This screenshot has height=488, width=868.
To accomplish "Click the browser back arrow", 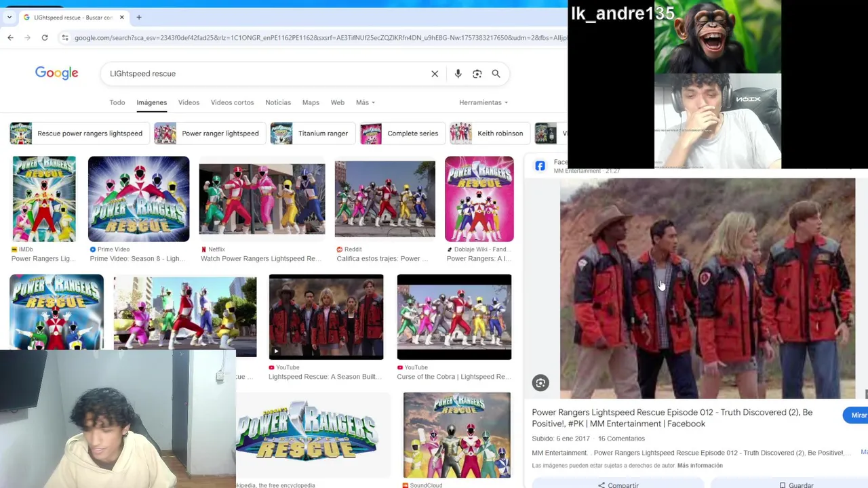I will click(x=10, y=37).
